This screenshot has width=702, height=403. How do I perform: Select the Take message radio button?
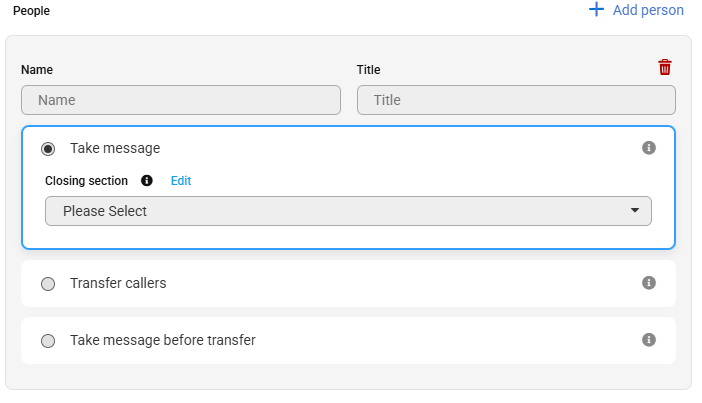point(48,149)
